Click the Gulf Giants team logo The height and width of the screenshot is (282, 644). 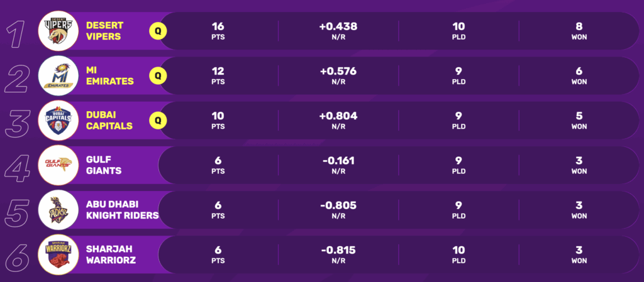[57, 165]
